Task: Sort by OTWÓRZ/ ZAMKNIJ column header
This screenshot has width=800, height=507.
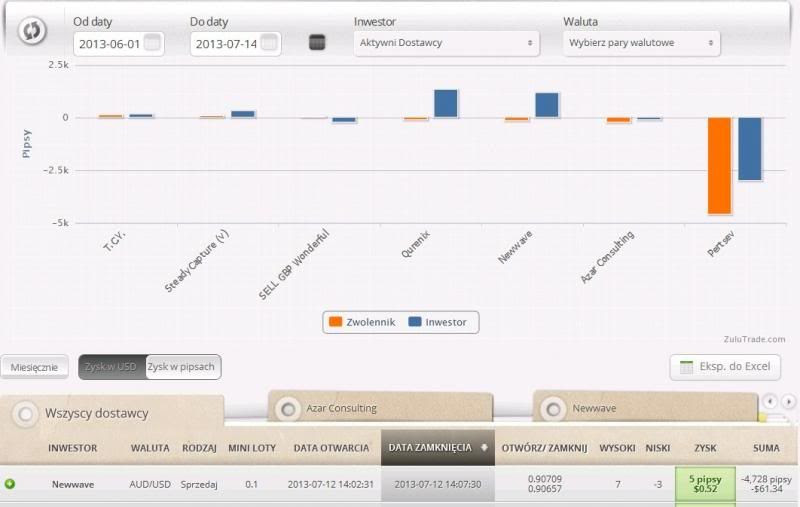Action: pos(544,448)
